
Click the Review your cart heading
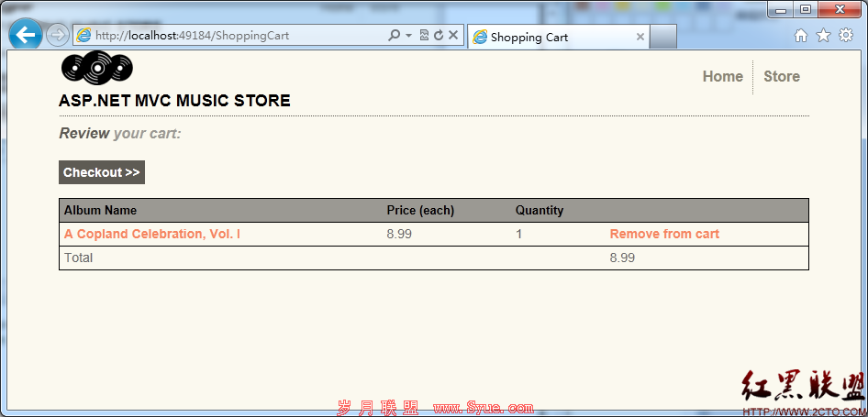click(x=120, y=133)
